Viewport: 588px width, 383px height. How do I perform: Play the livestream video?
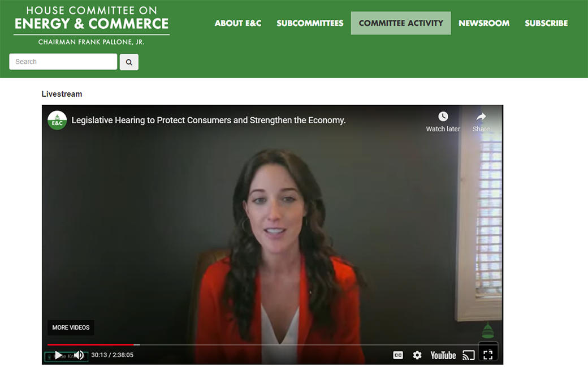point(58,355)
